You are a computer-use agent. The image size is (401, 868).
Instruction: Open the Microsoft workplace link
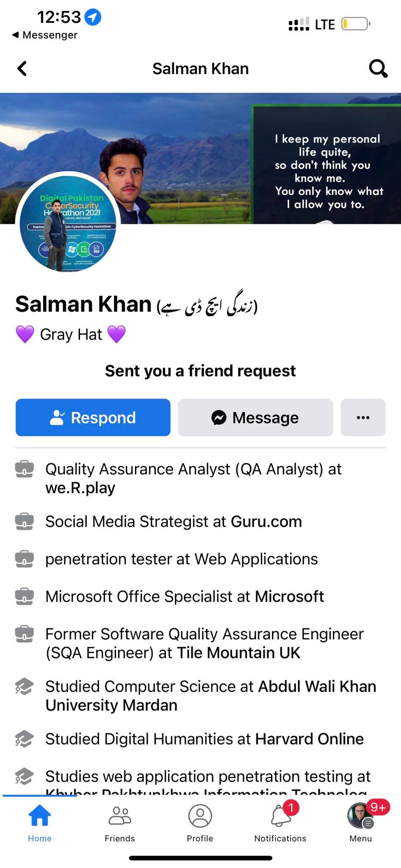pos(289,596)
